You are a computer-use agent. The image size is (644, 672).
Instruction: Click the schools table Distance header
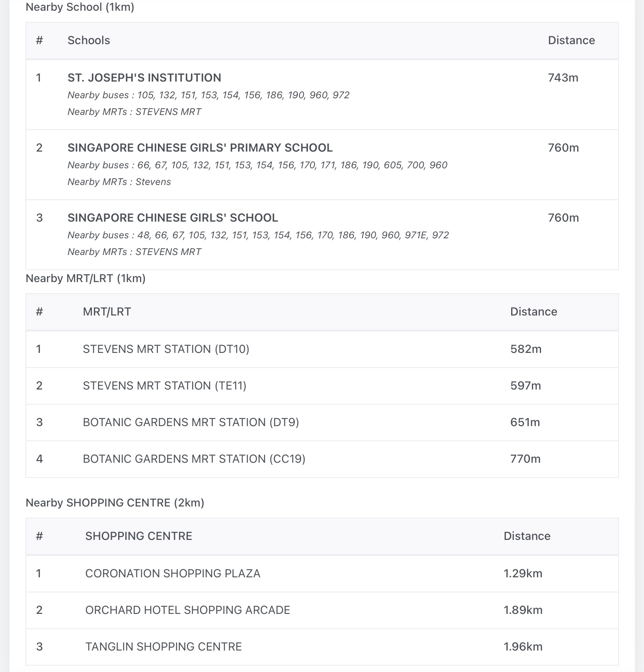pos(571,40)
